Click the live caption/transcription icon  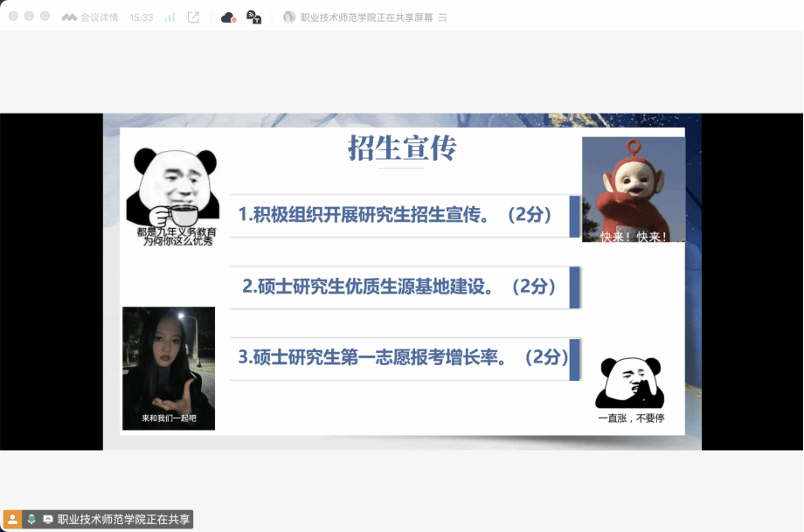(x=253, y=17)
